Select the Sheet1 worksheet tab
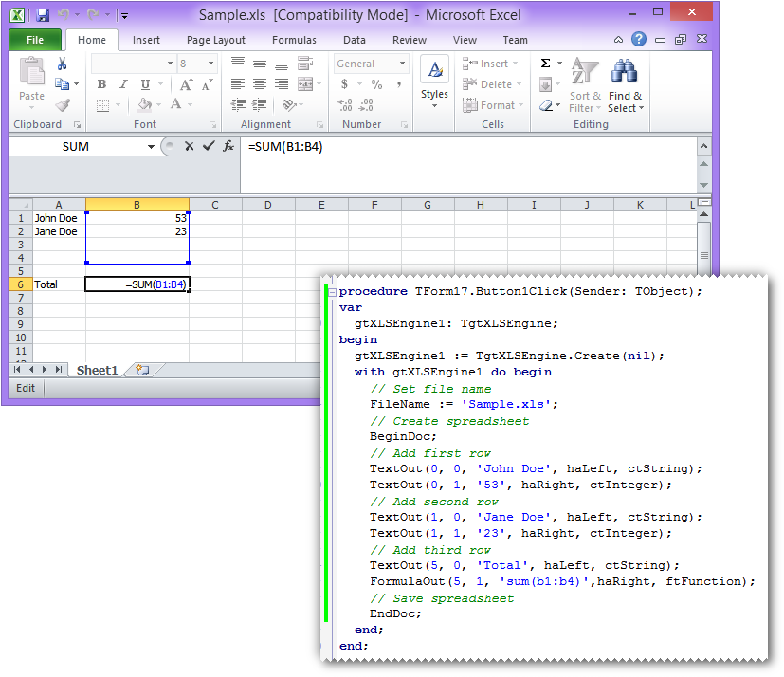This screenshot has height=677, width=784. point(97,370)
